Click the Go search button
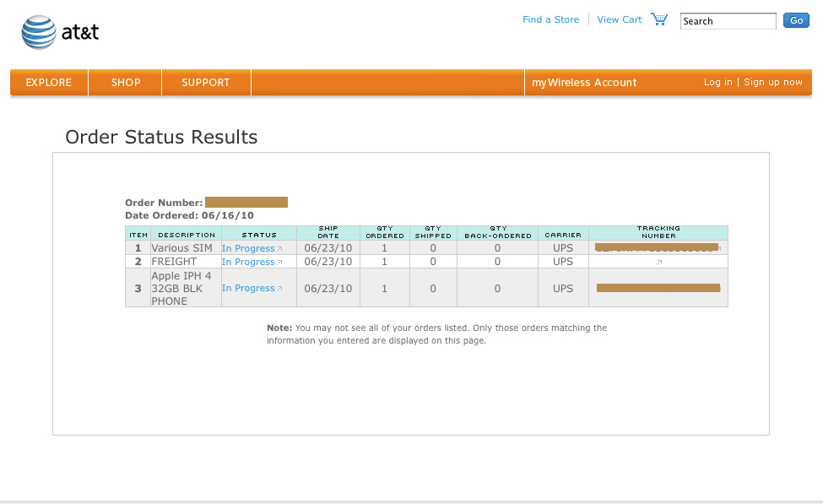Image resolution: width=823 pixels, height=504 pixels. point(796,20)
